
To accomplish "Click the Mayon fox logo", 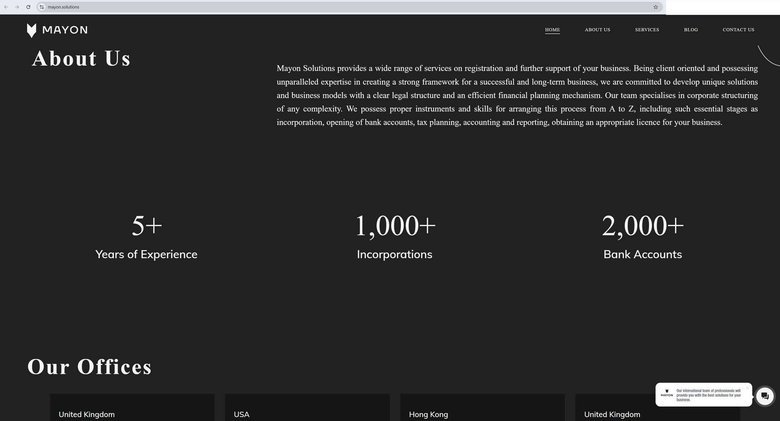I will 31,30.
